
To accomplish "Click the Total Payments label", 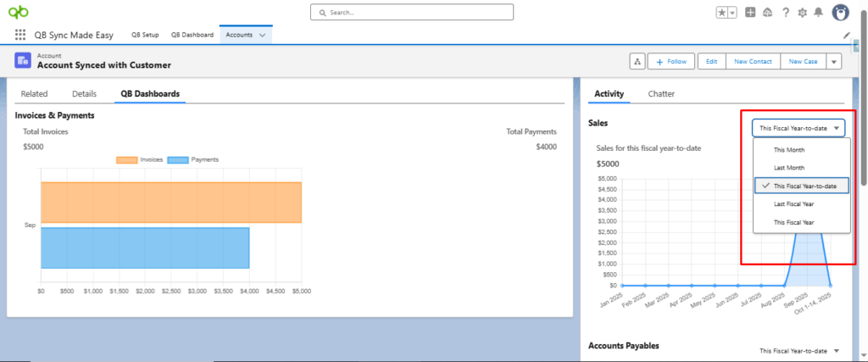I will 531,131.
